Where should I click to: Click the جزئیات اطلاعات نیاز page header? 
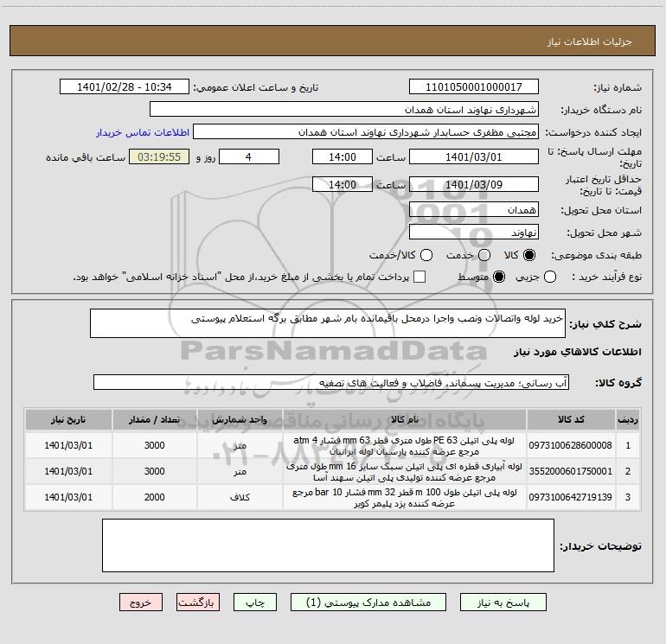click(x=590, y=41)
